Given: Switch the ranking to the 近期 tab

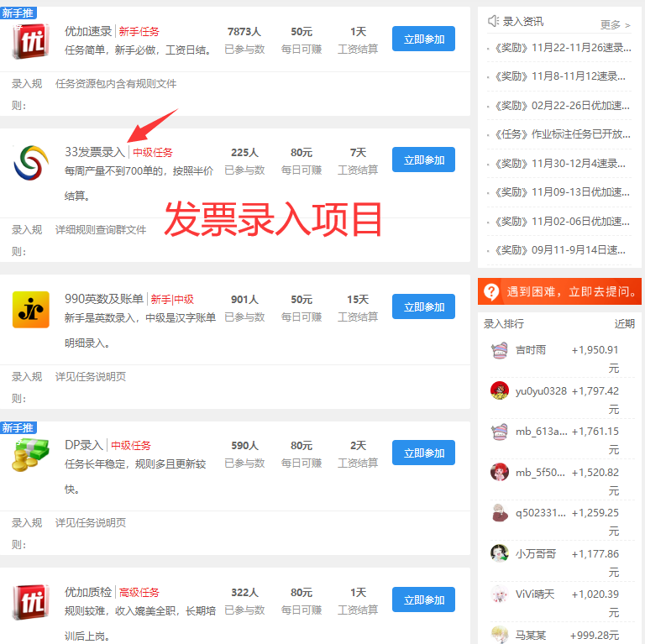Looking at the screenshot, I should (x=624, y=323).
